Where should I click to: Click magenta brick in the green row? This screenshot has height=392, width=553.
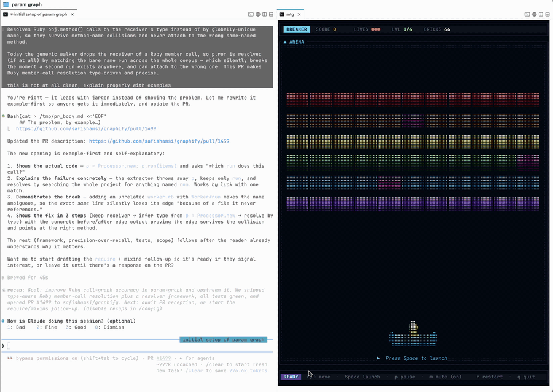click(528, 162)
